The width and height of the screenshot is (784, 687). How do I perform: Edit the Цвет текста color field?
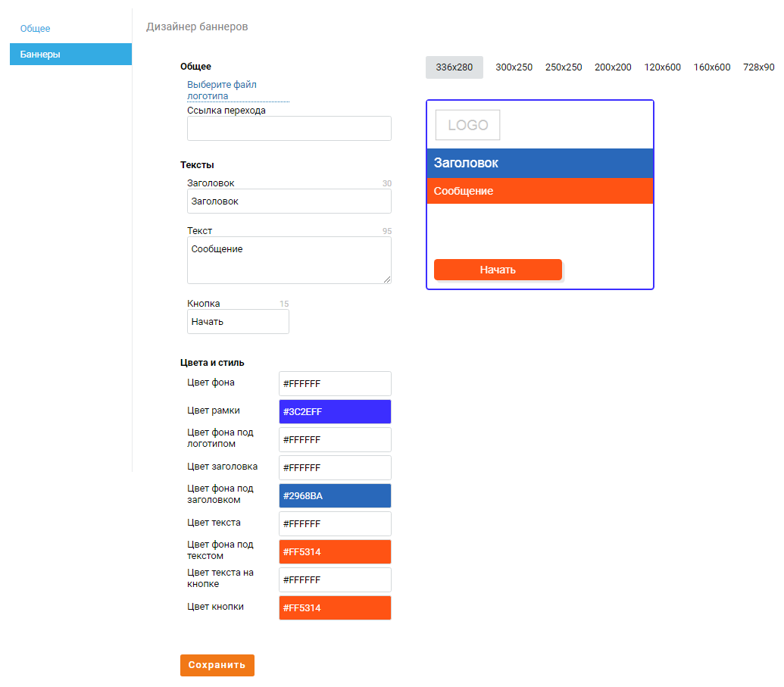tap(335, 523)
